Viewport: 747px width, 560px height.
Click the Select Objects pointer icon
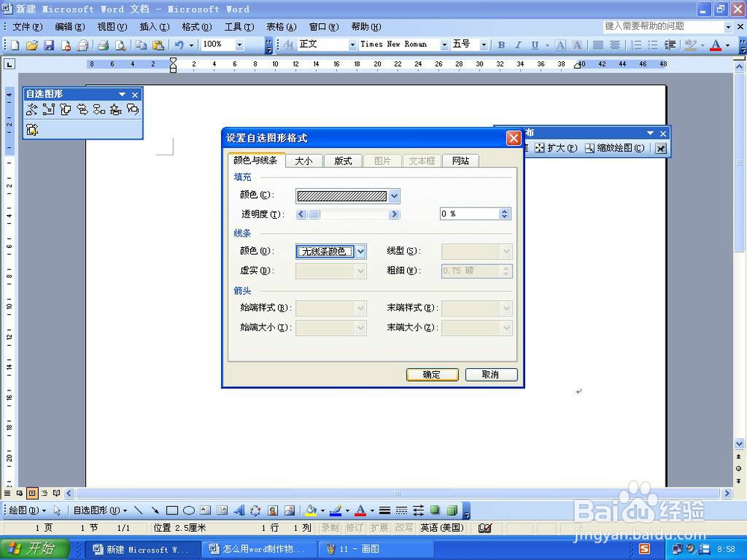coord(58,511)
